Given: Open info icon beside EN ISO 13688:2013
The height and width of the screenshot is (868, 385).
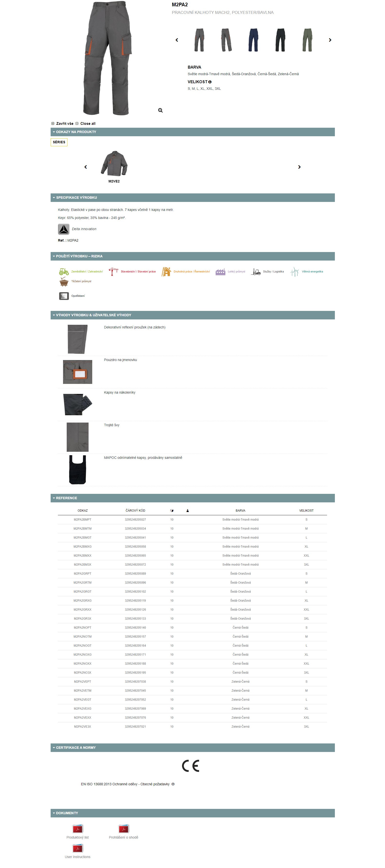Looking at the screenshot, I should [x=173, y=784].
